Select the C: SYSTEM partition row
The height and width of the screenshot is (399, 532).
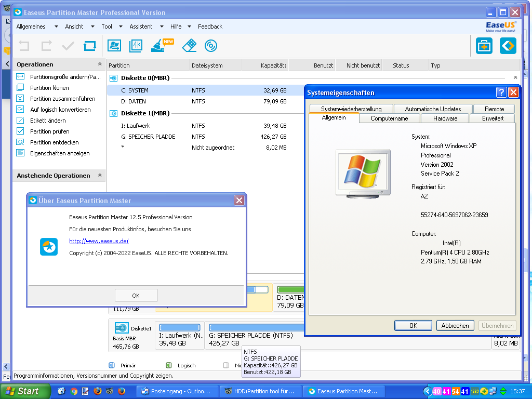click(x=206, y=90)
